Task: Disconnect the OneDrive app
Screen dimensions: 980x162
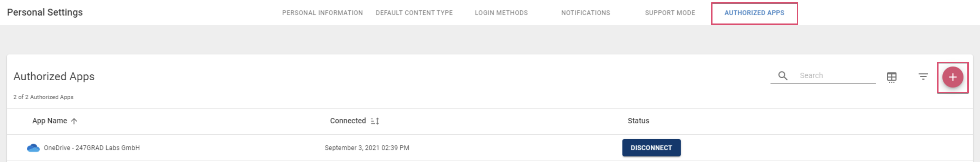Action: 651,148
